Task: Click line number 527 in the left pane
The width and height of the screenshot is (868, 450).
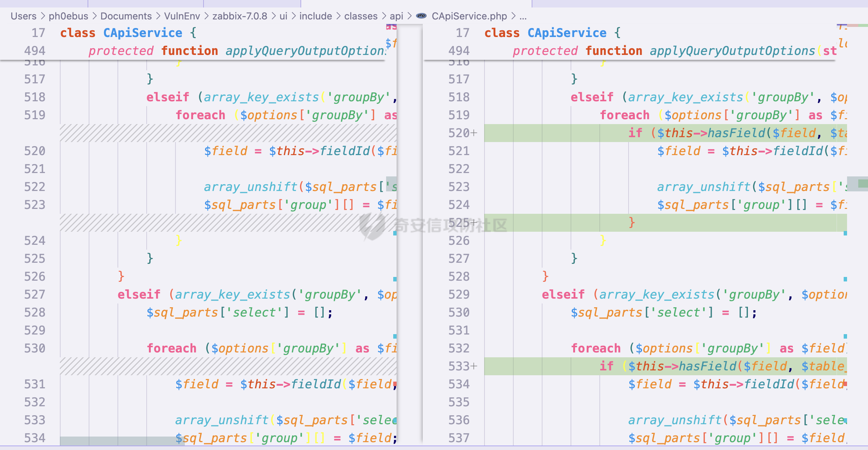Action: pyautogui.click(x=35, y=295)
